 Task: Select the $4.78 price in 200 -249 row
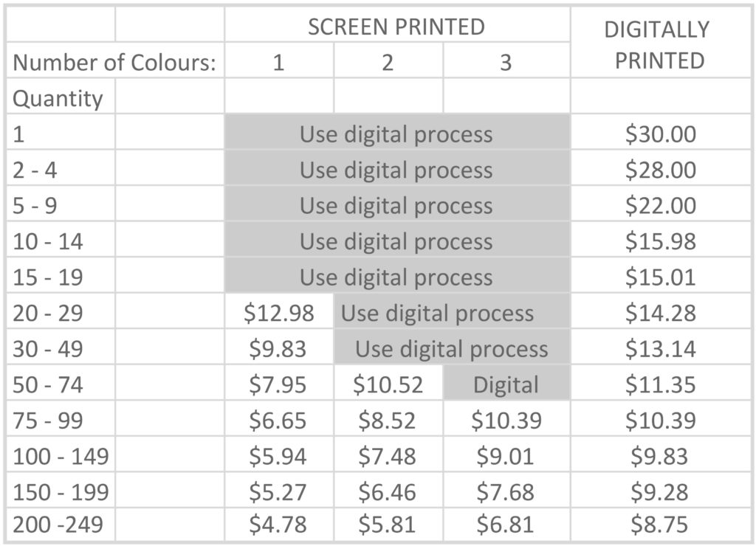279,525
